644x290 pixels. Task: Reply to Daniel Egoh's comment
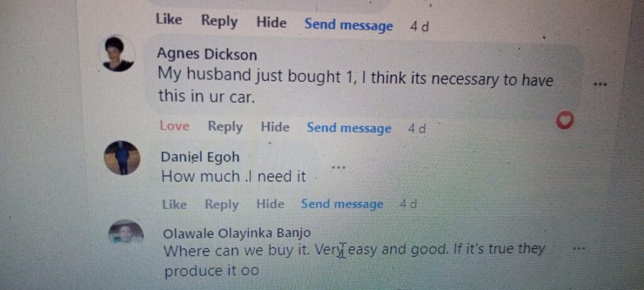pyautogui.click(x=221, y=204)
